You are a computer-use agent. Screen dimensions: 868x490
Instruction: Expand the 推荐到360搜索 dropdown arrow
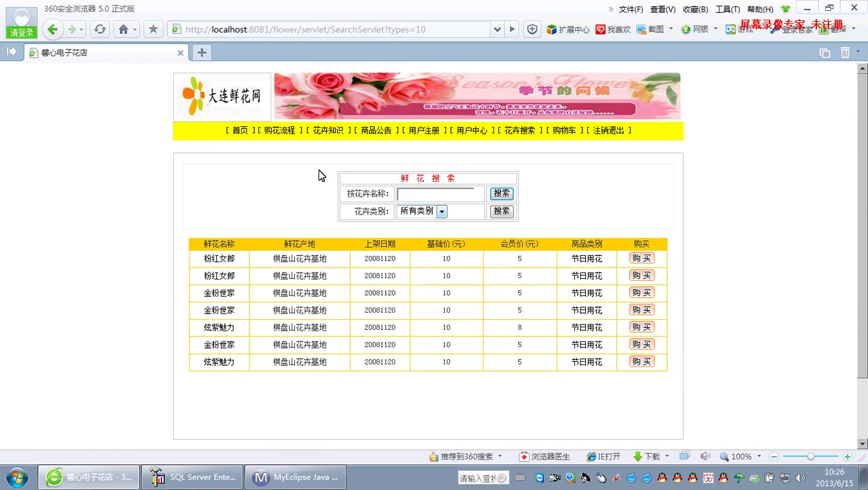point(500,457)
